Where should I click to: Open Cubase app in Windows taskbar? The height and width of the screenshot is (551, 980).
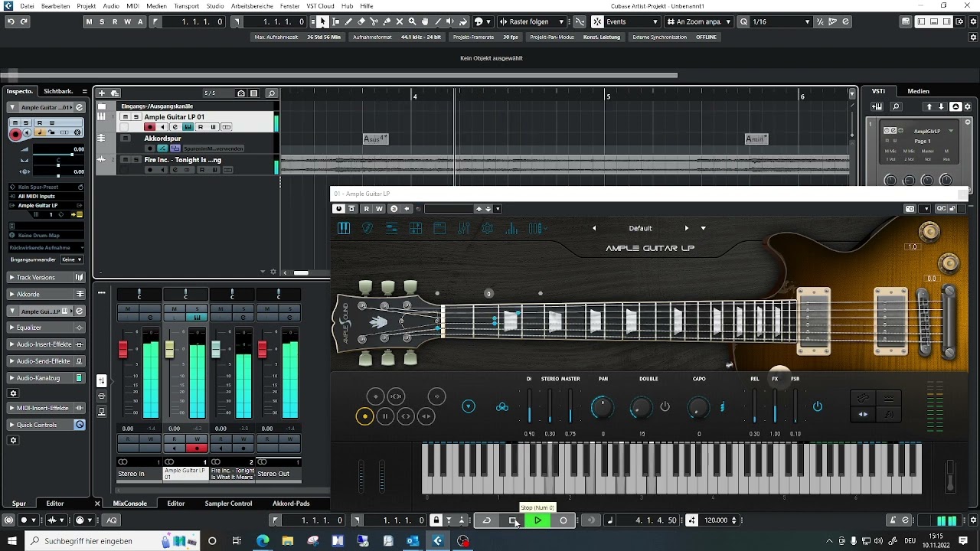438,541
